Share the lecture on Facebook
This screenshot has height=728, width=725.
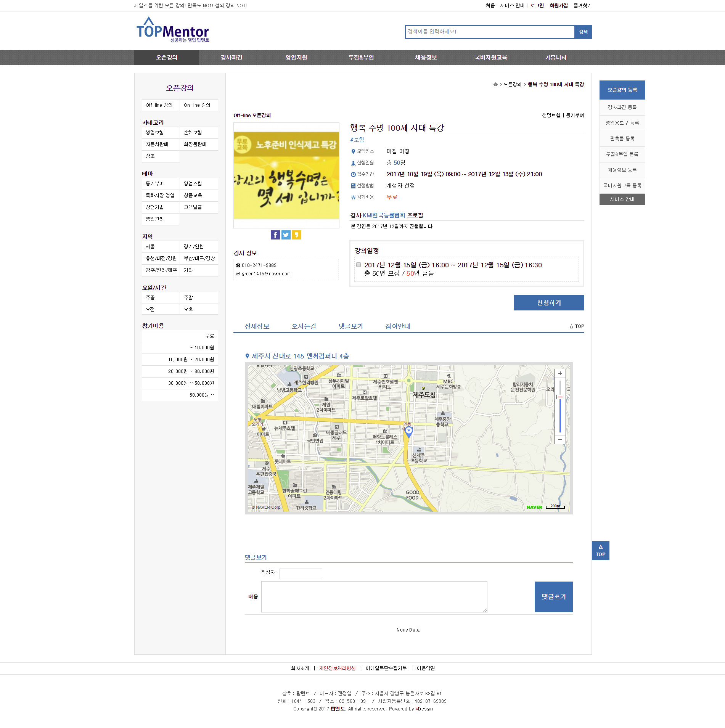[x=275, y=235]
